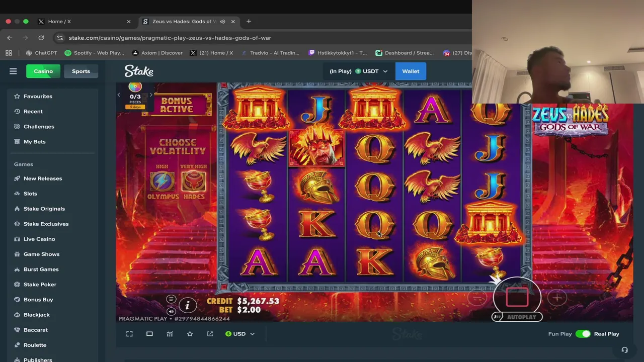Open Dashboard / Stream bookmark

coord(405,53)
